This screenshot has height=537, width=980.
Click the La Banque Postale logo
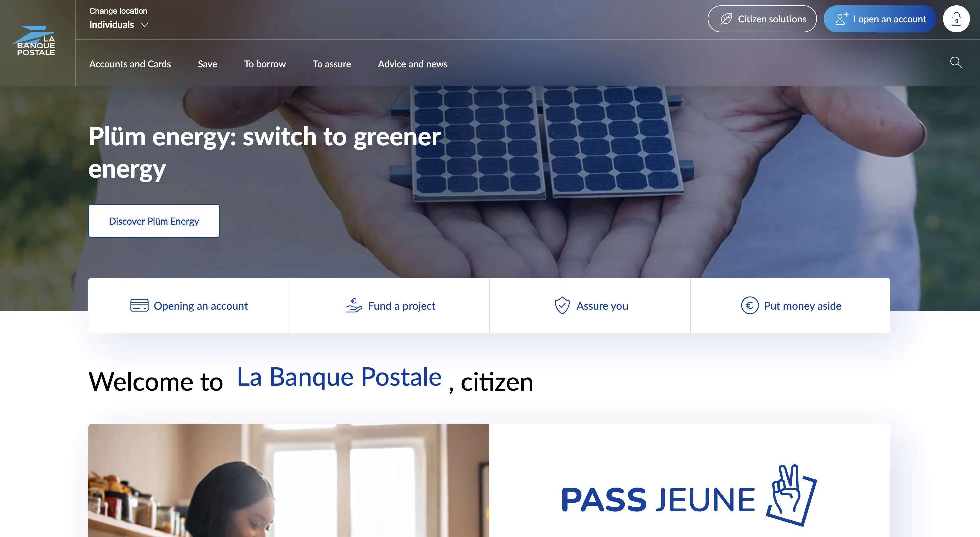[x=34, y=41]
